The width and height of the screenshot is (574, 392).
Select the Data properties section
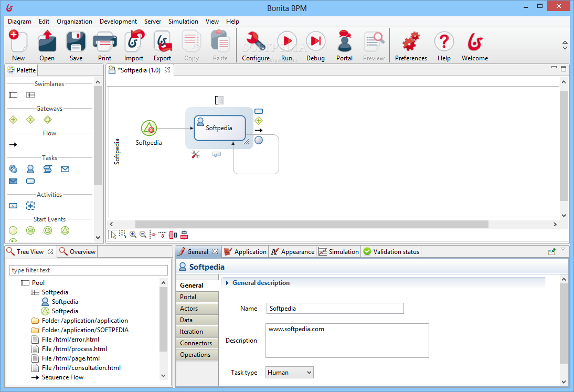tap(197, 320)
